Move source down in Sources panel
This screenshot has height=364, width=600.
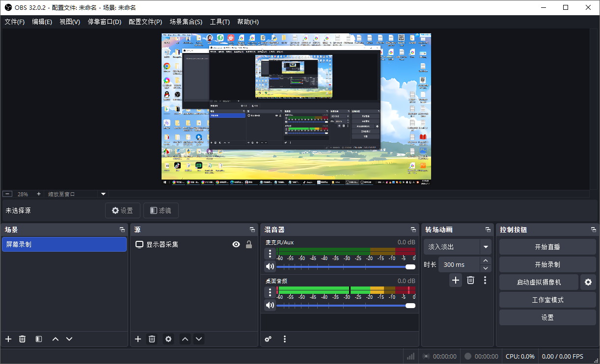199,339
